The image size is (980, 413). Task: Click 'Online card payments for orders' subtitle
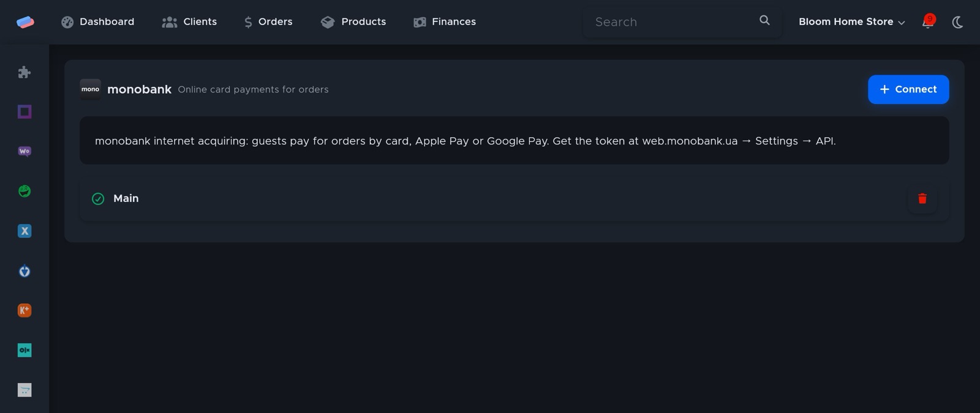[253, 89]
